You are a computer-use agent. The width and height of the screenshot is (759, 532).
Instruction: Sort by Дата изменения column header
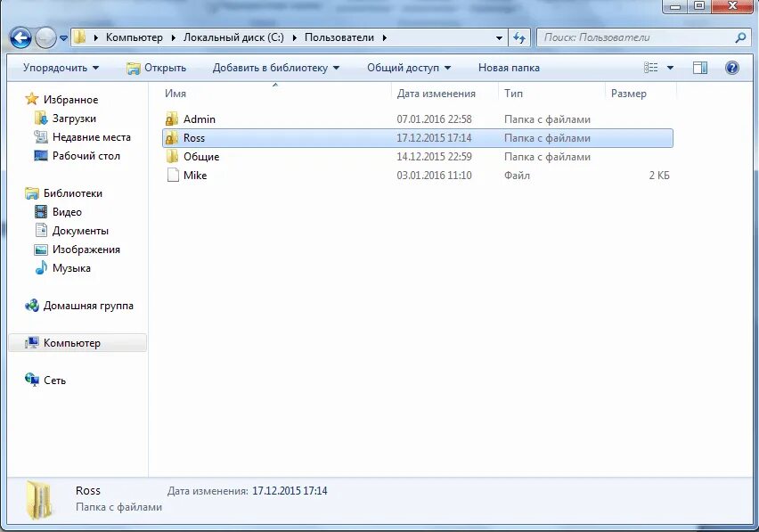tap(437, 94)
